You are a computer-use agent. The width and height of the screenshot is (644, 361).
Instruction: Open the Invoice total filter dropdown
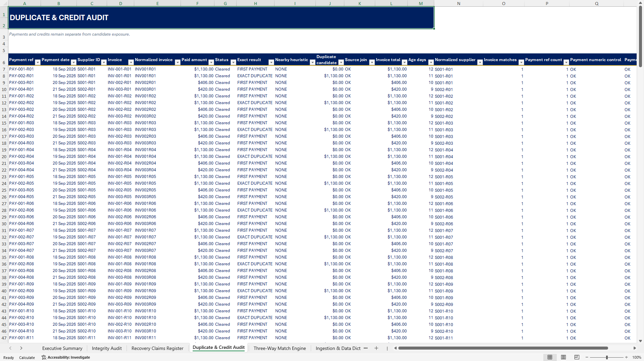click(404, 62)
